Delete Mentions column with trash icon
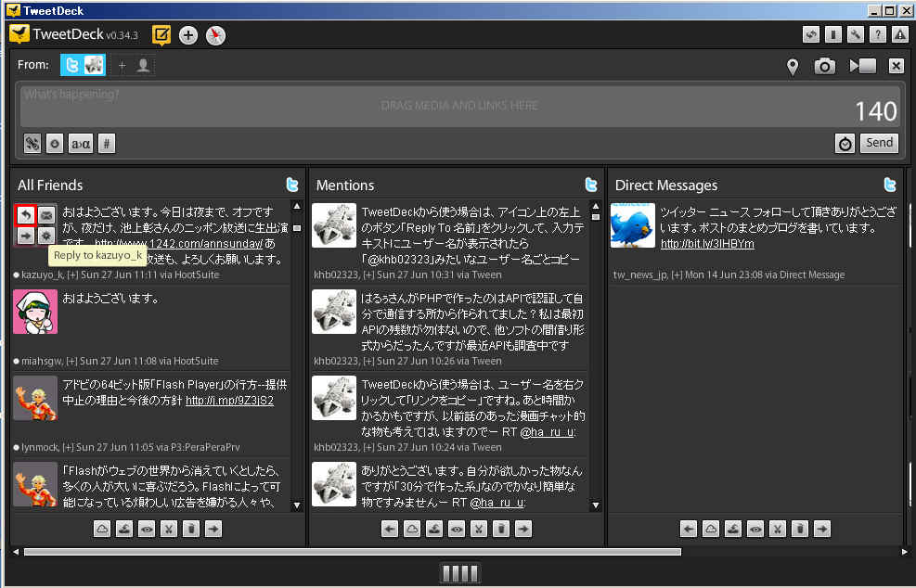The width and height of the screenshot is (916, 588). click(x=500, y=529)
